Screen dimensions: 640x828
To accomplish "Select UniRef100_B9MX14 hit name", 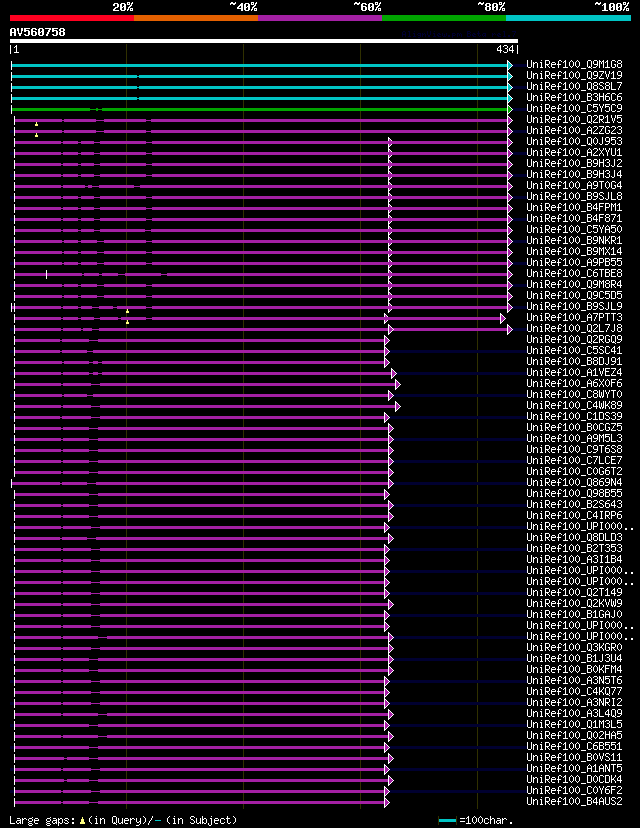I will tap(574, 251).
